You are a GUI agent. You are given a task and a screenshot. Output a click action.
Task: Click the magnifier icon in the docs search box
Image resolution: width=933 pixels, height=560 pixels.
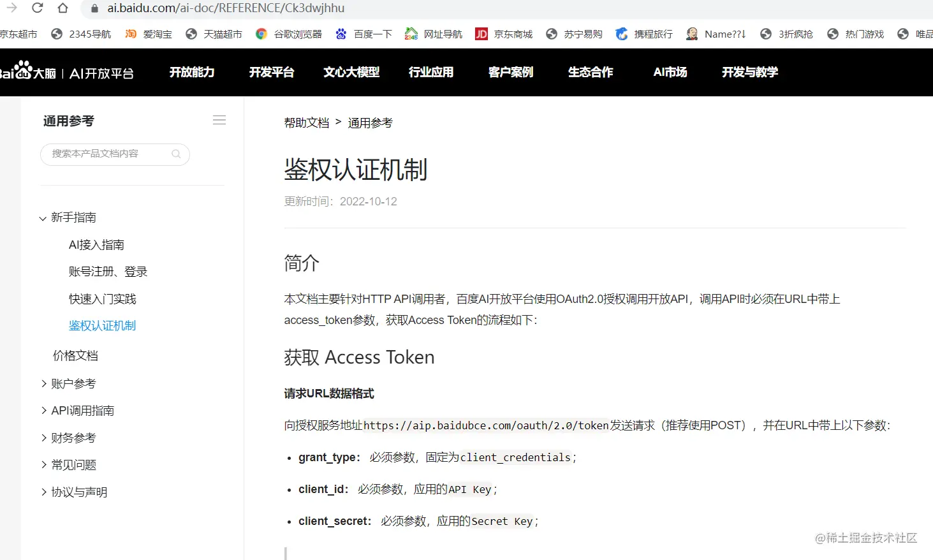coord(175,154)
